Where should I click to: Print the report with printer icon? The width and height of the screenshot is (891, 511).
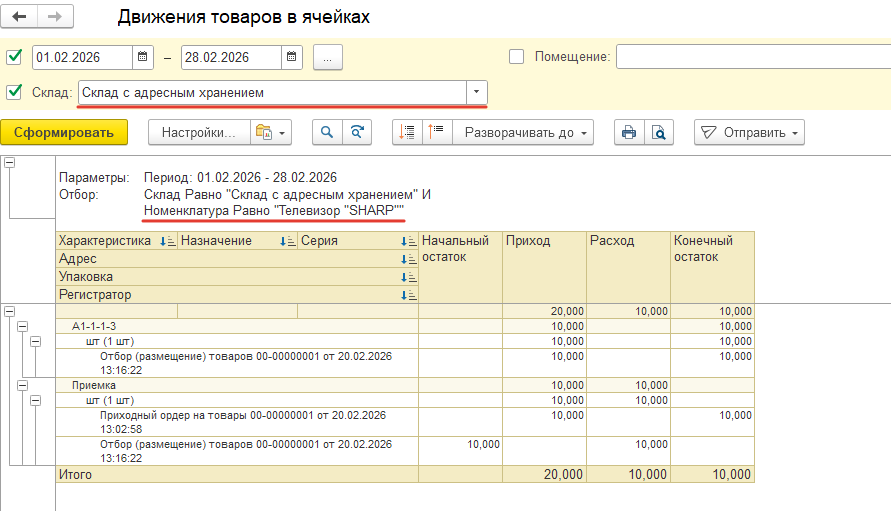click(x=629, y=132)
